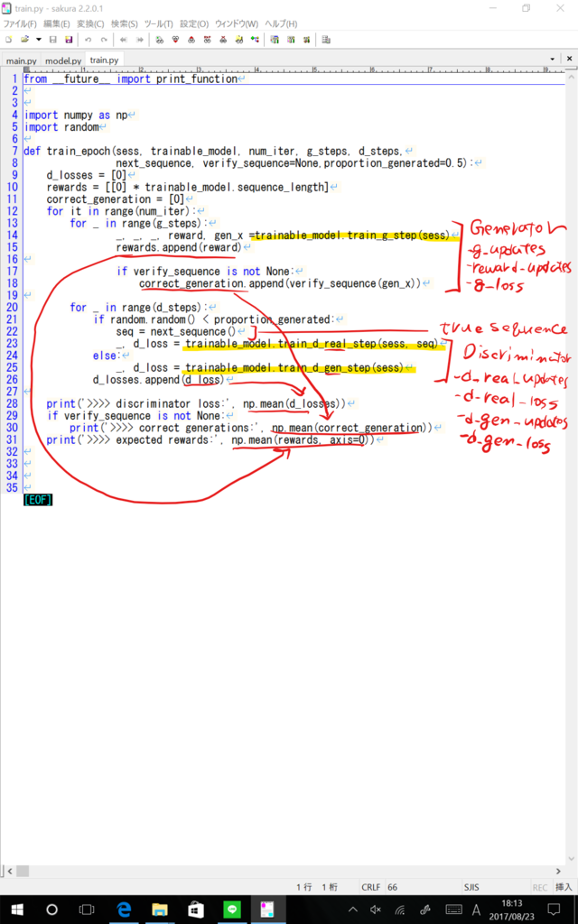Image resolution: width=578 pixels, height=924 pixels.
Task: Find previous match with red up icon
Action: (191, 40)
